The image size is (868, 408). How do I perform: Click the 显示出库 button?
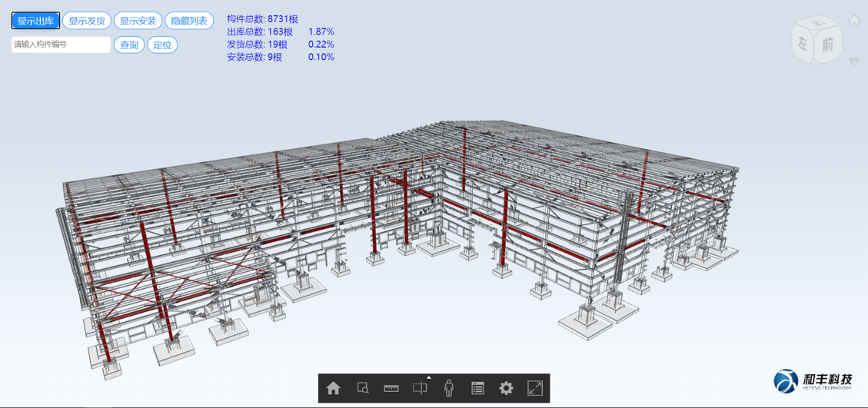click(35, 21)
